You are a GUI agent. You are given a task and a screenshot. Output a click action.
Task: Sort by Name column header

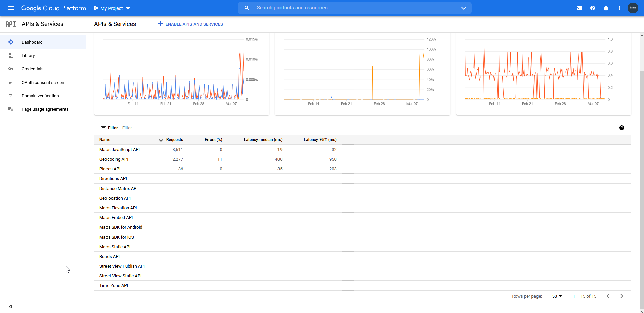coord(105,140)
